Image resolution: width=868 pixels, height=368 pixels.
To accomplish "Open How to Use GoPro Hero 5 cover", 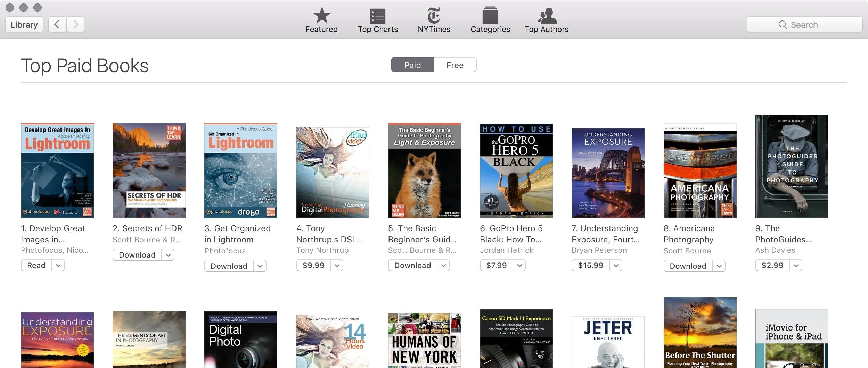I will (516, 171).
